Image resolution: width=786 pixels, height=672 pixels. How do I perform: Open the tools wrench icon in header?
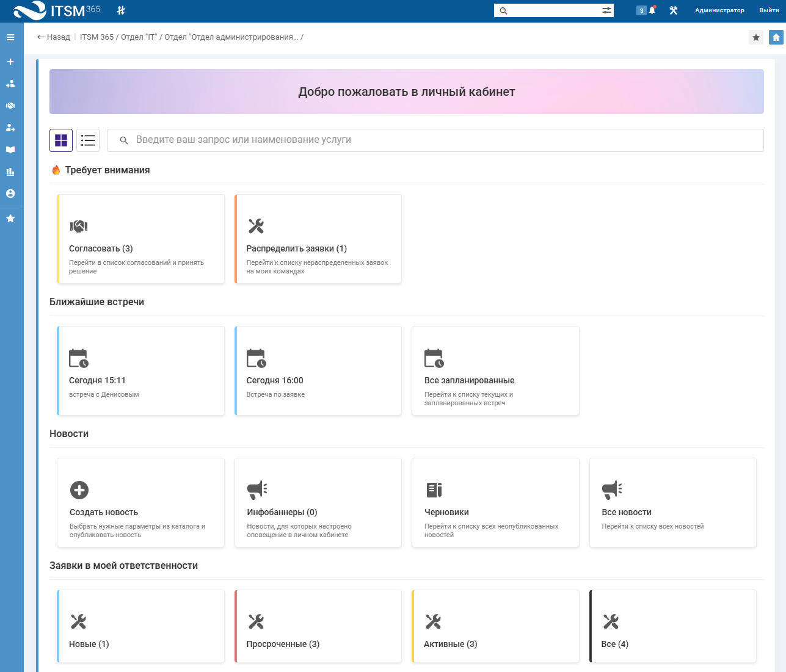point(674,10)
